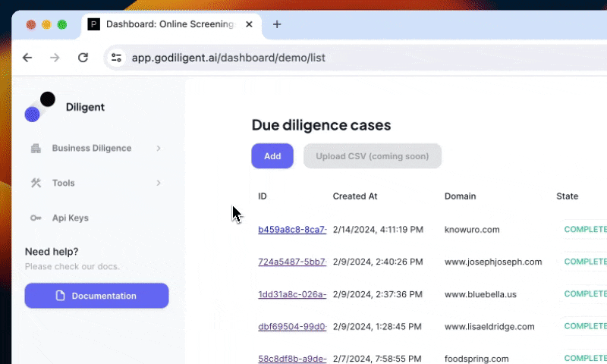Open a new tab with plus icon
Viewport: 607px width, 364px height.
(x=277, y=24)
